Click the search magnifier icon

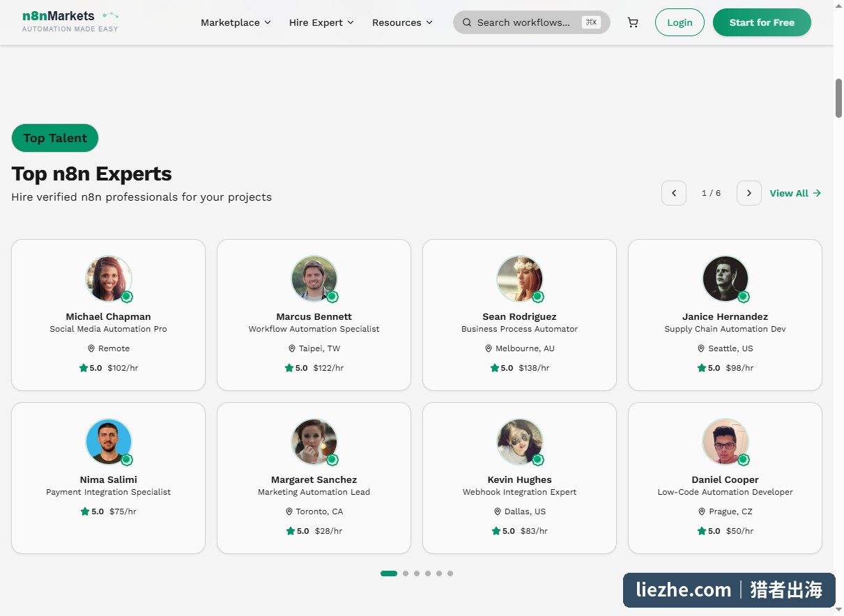point(467,22)
